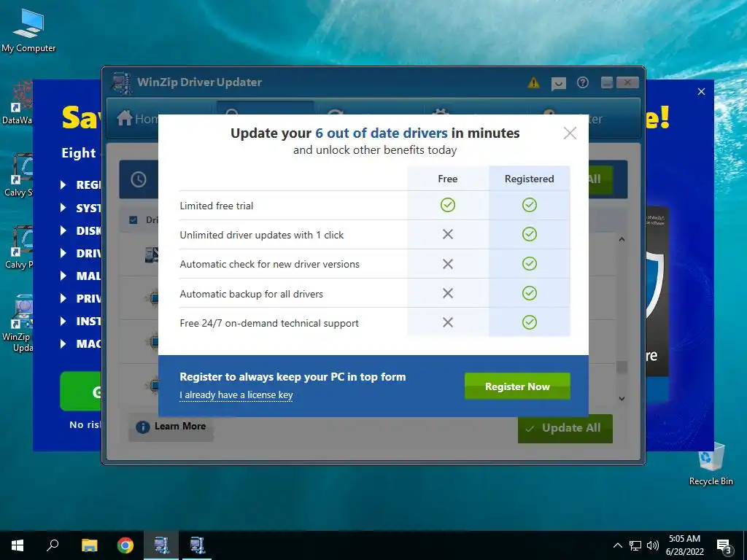
Task: Select first WinZip Driver Updater taskbar icon
Action: pos(161,545)
